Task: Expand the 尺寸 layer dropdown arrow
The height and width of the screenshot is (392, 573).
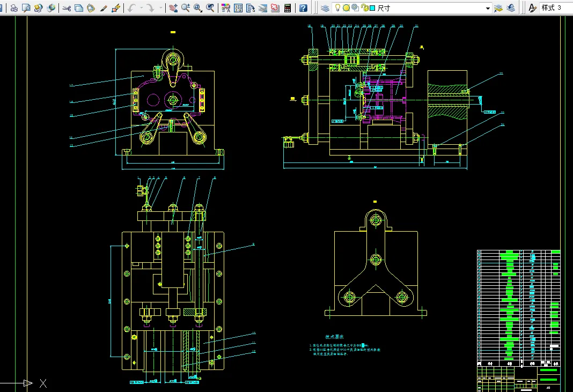Action: coord(488,8)
